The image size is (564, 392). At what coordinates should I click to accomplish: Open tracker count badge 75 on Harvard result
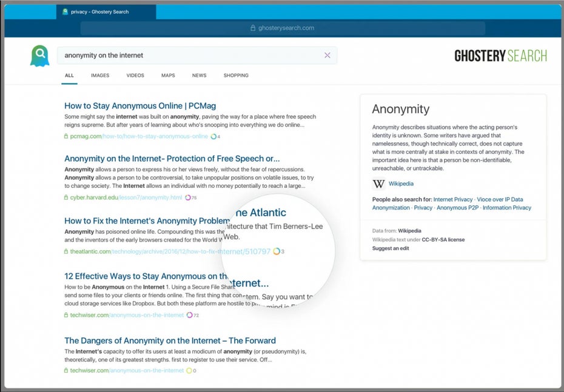click(190, 198)
